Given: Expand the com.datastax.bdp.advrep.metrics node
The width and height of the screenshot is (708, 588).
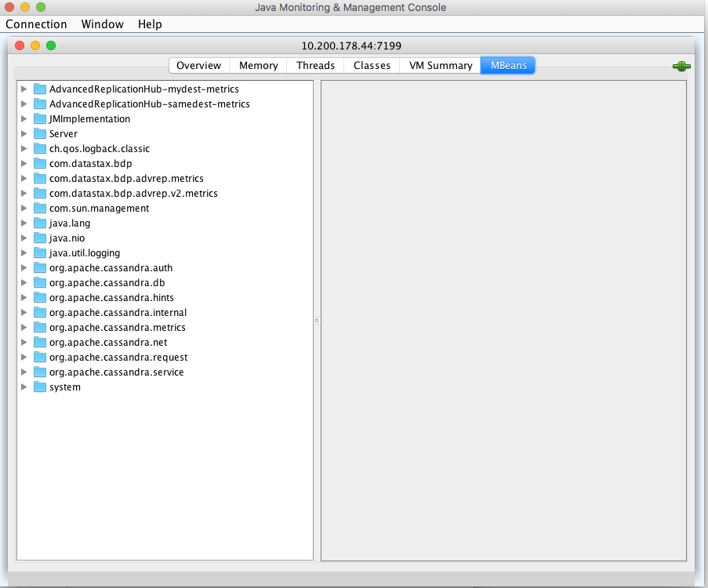Looking at the screenshot, I should point(24,178).
